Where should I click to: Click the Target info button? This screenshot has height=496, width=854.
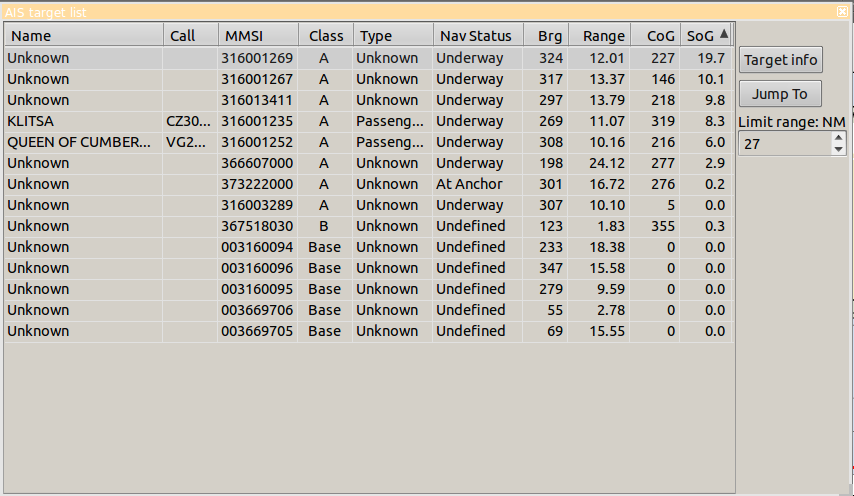(x=781, y=60)
